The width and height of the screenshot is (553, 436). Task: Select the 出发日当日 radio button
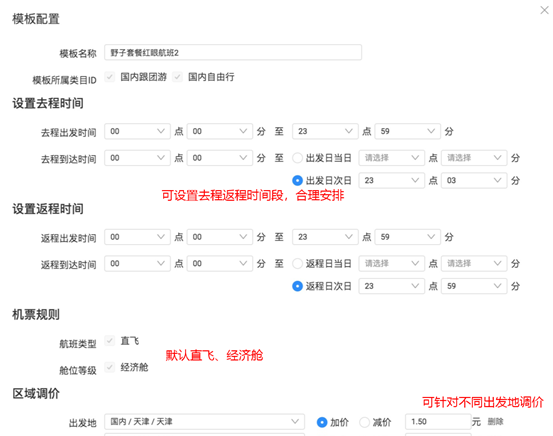[297, 158]
